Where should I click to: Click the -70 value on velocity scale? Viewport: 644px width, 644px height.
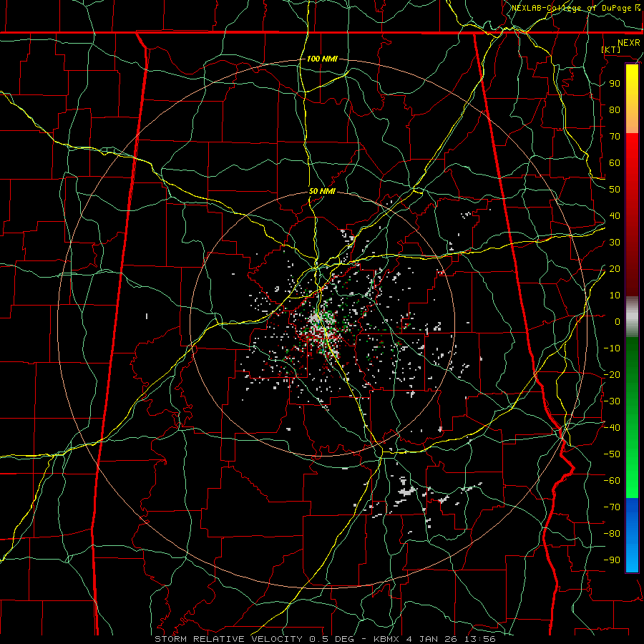(x=612, y=507)
